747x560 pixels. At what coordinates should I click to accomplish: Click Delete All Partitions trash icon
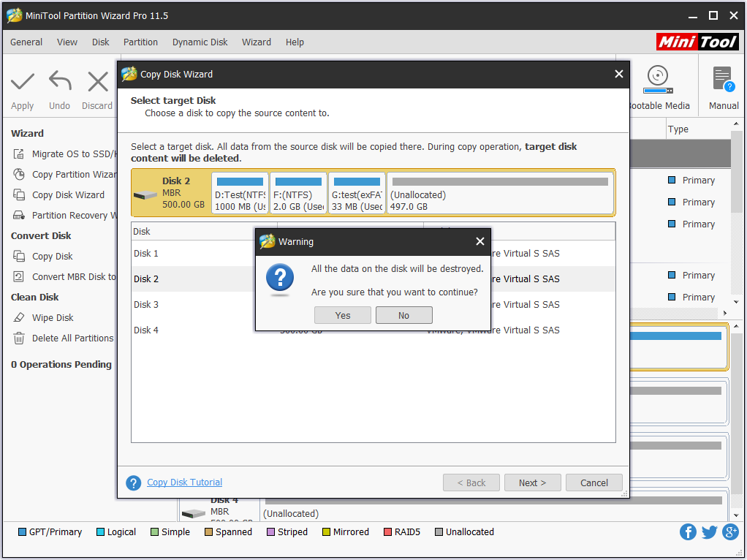pyautogui.click(x=18, y=338)
